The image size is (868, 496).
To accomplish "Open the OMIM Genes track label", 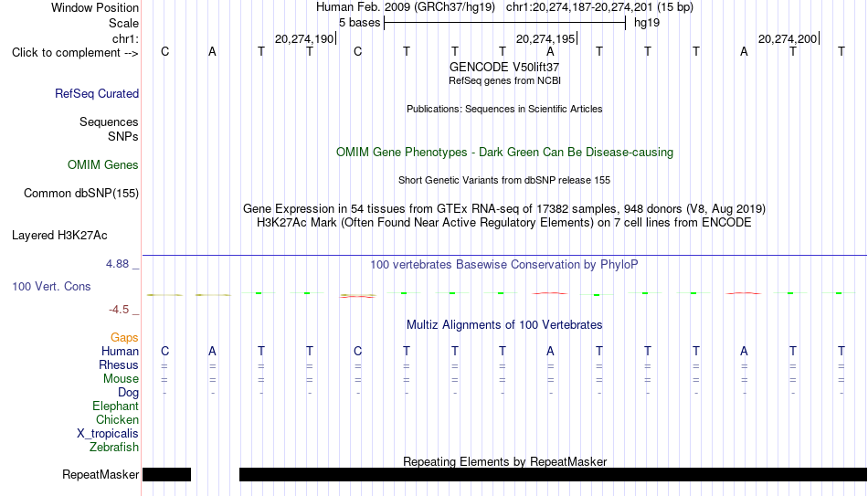I will (x=103, y=165).
